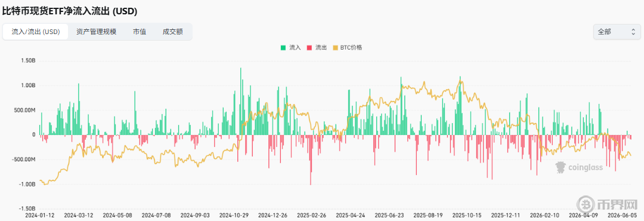Open the 全部 time range dropdown
Screen dimensions: 644x221
617,32
